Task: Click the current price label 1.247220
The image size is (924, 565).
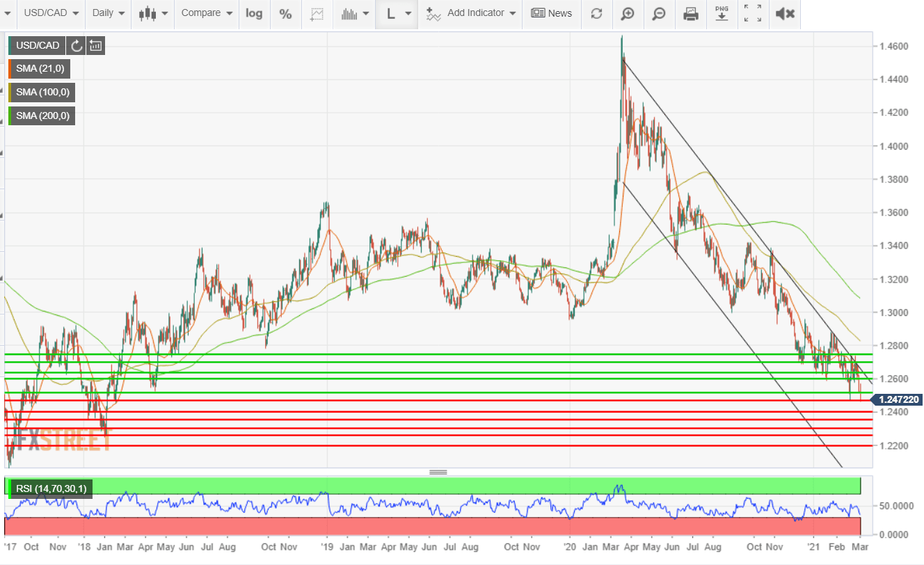Action: (898, 400)
